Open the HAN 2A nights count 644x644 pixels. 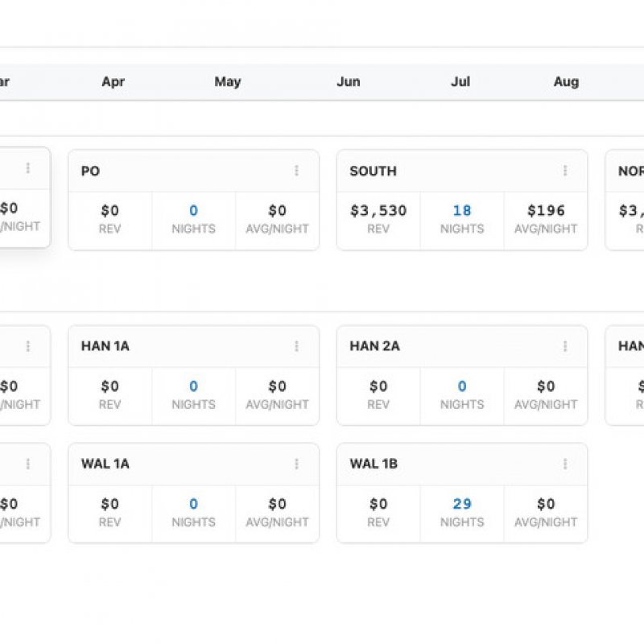(x=462, y=386)
